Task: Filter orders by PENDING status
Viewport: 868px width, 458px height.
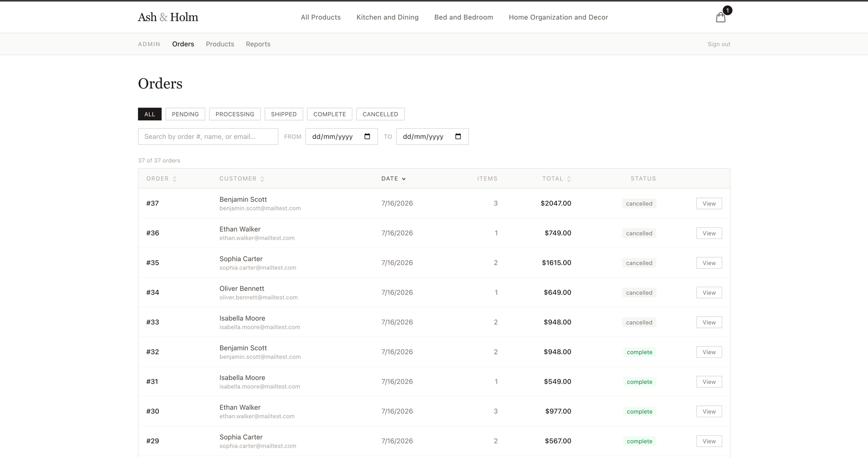Action: [185, 114]
